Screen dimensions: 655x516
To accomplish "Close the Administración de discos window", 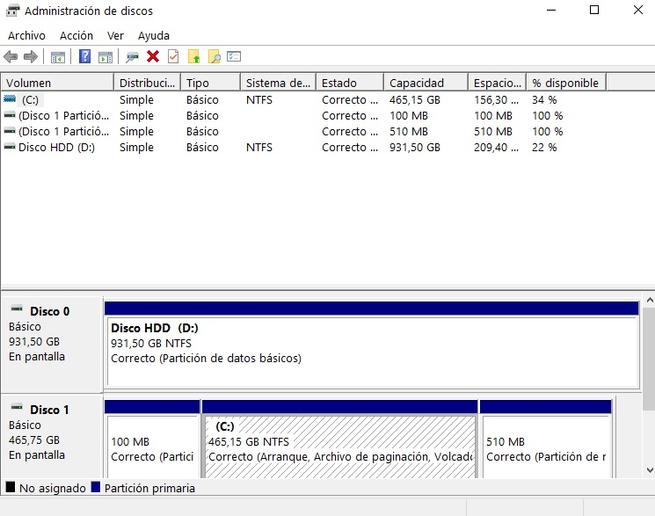I will 638,10.
